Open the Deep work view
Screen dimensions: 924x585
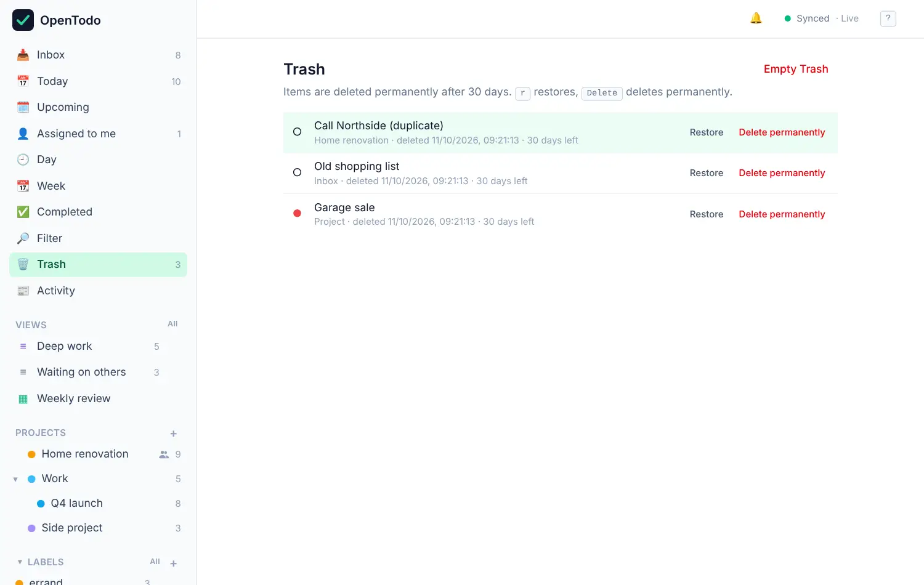(98, 346)
